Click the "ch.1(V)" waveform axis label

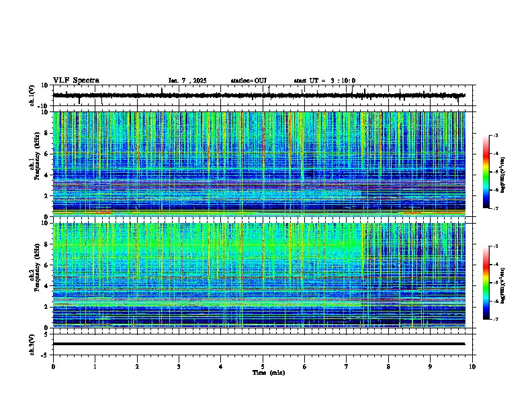coord(32,95)
